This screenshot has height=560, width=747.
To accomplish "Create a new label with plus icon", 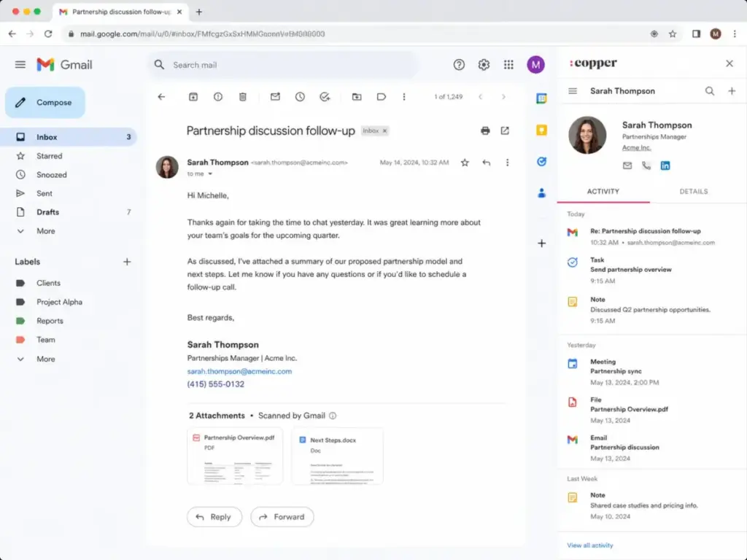I will point(127,262).
